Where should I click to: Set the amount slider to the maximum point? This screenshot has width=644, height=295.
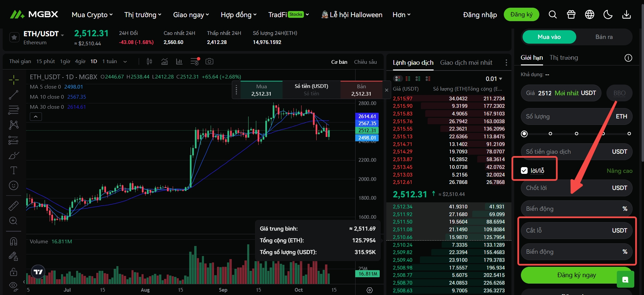pyautogui.click(x=629, y=134)
